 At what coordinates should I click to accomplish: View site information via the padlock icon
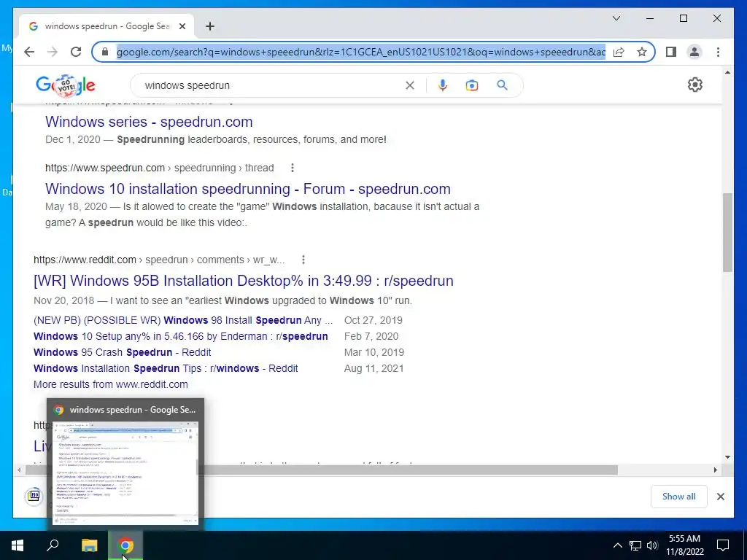105,52
